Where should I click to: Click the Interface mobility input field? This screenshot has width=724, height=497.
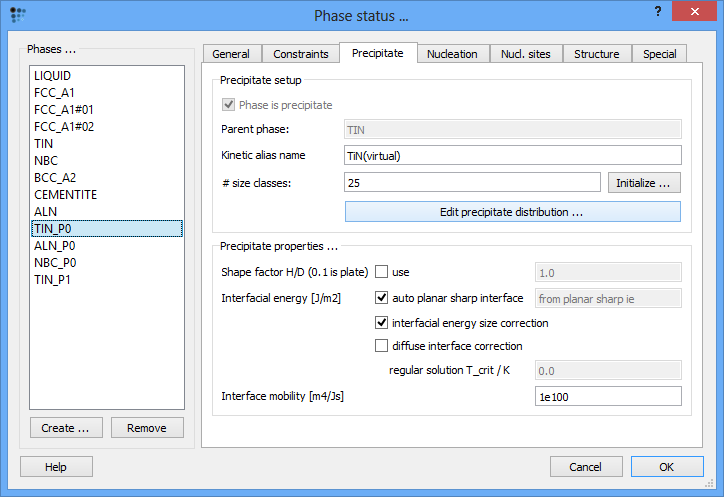[x=608, y=396]
